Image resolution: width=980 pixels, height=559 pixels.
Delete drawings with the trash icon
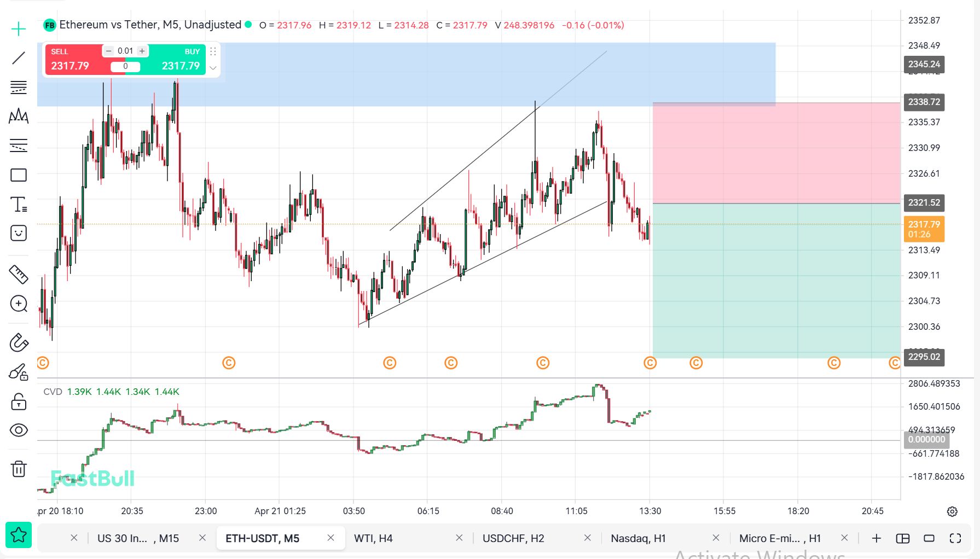pos(19,469)
